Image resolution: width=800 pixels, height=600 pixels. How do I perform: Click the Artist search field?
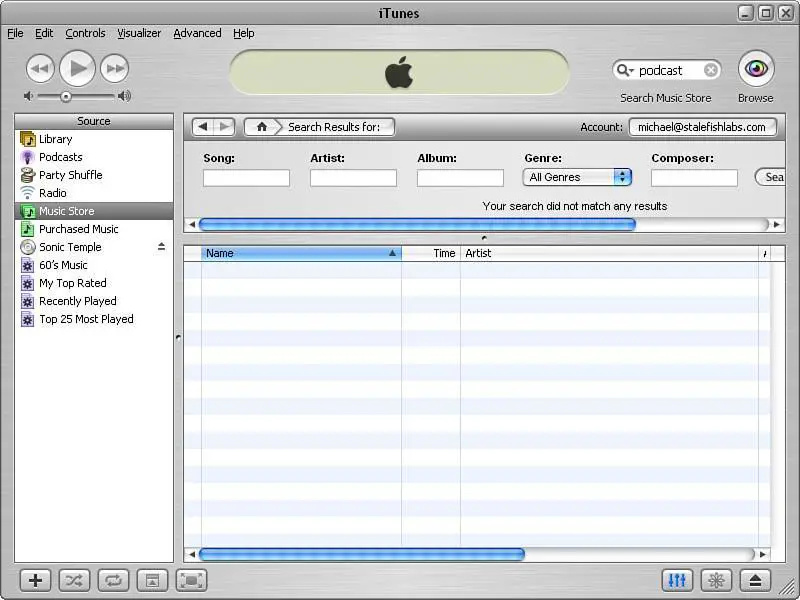[354, 178]
